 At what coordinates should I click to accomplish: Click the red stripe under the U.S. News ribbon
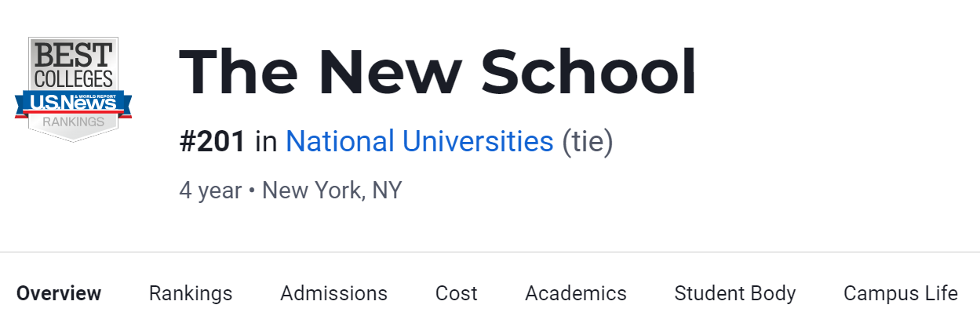[73, 113]
